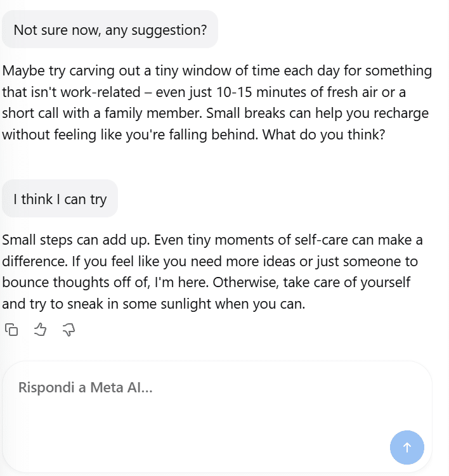Screen dimensions: 449x476
Task: Click the word "Otherwise" in the second reply
Action: pyautogui.click(x=246, y=282)
